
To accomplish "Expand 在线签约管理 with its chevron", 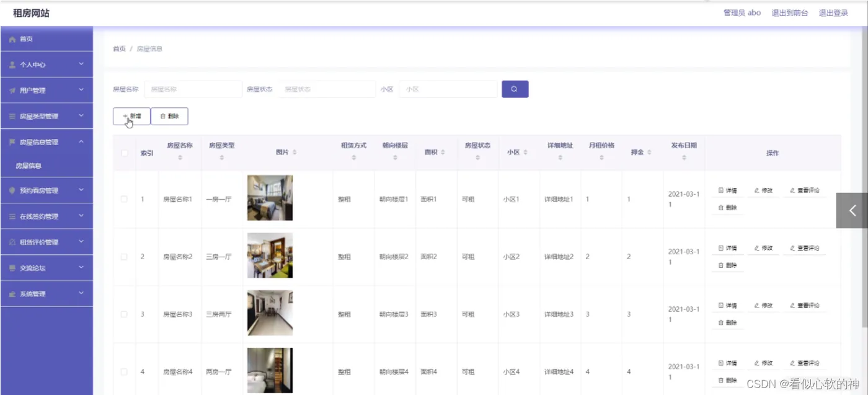I will (81, 216).
